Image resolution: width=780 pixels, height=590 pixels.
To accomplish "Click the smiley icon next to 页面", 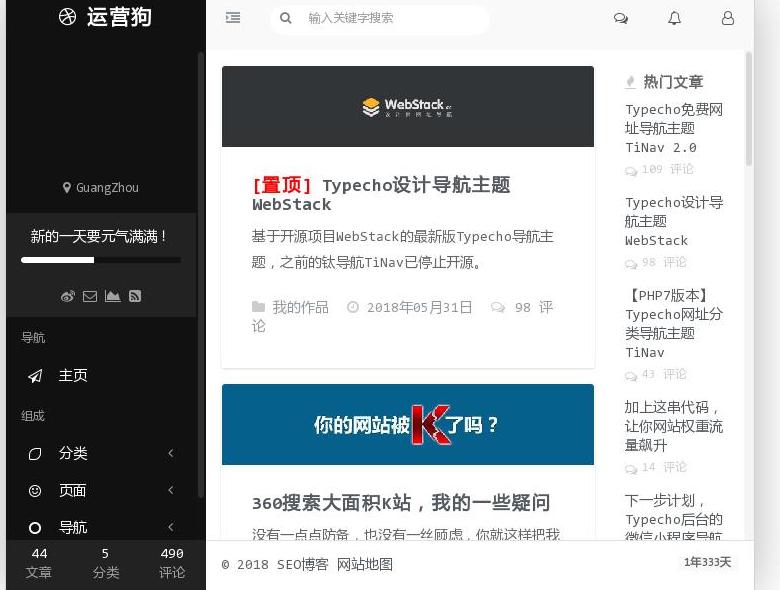I will (35, 491).
